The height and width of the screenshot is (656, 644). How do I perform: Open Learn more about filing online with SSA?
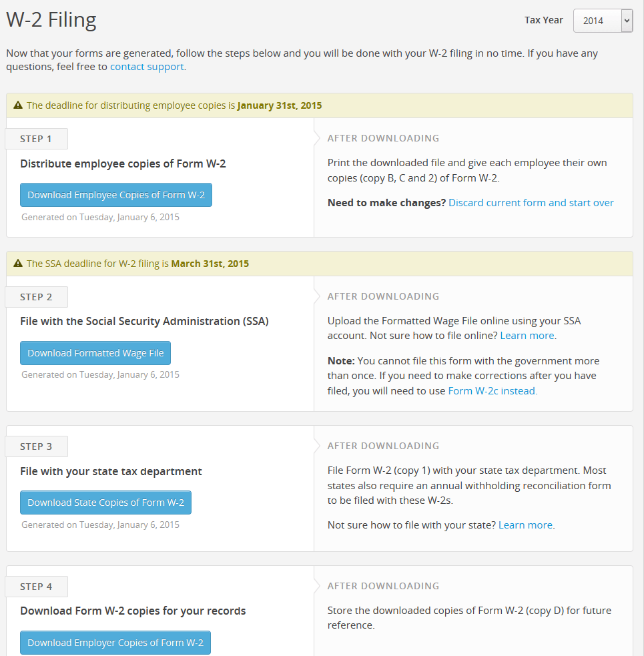(x=527, y=336)
